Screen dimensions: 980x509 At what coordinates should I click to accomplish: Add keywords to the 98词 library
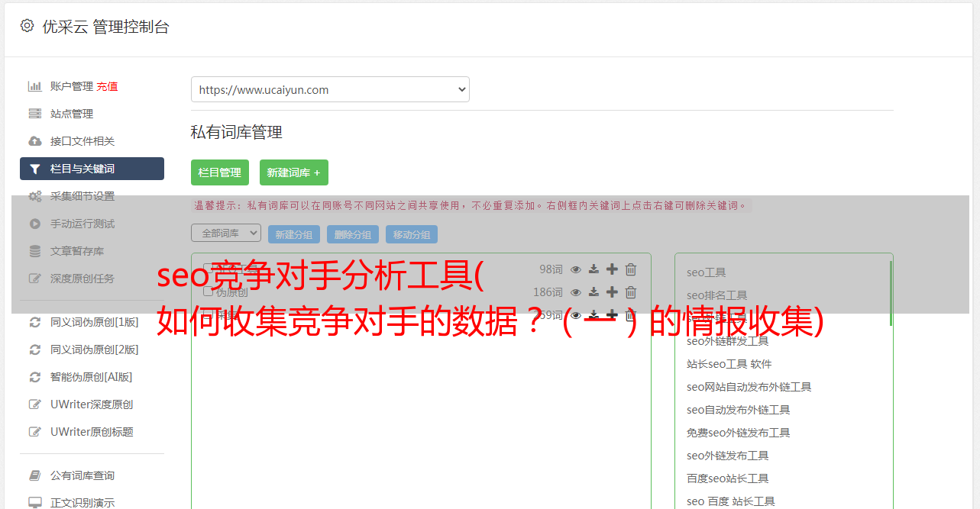pyautogui.click(x=612, y=269)
